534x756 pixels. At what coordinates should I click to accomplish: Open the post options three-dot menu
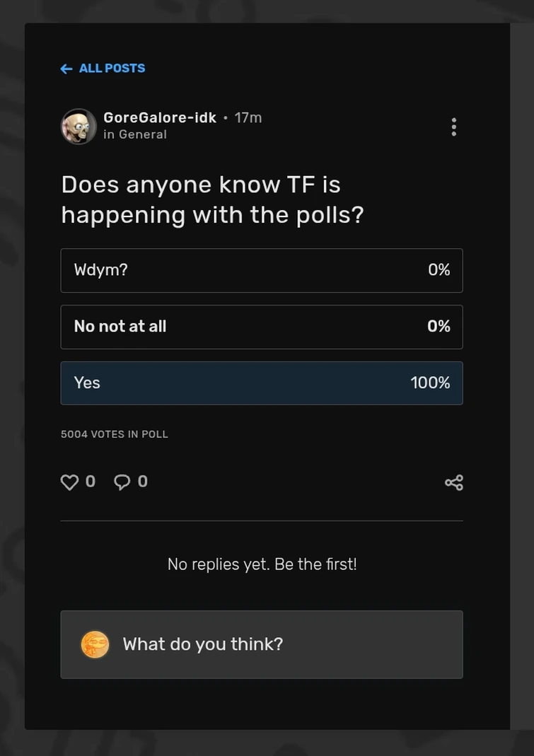click(453, 126)
